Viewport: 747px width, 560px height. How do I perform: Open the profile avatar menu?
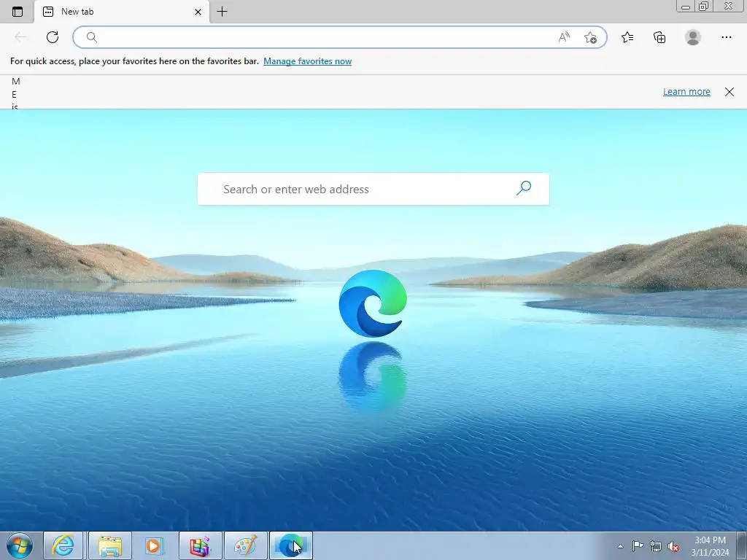click(x=693, y=37)
